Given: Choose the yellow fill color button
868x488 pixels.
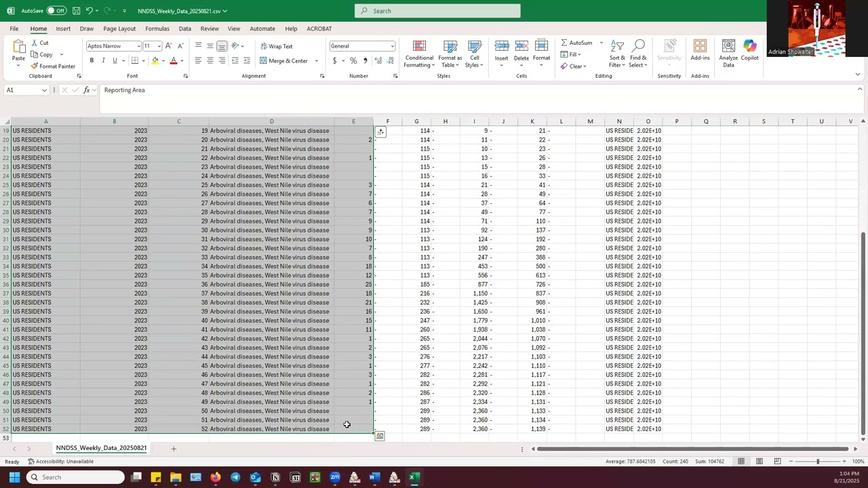Looking at the screenshot, I should 155,61.
